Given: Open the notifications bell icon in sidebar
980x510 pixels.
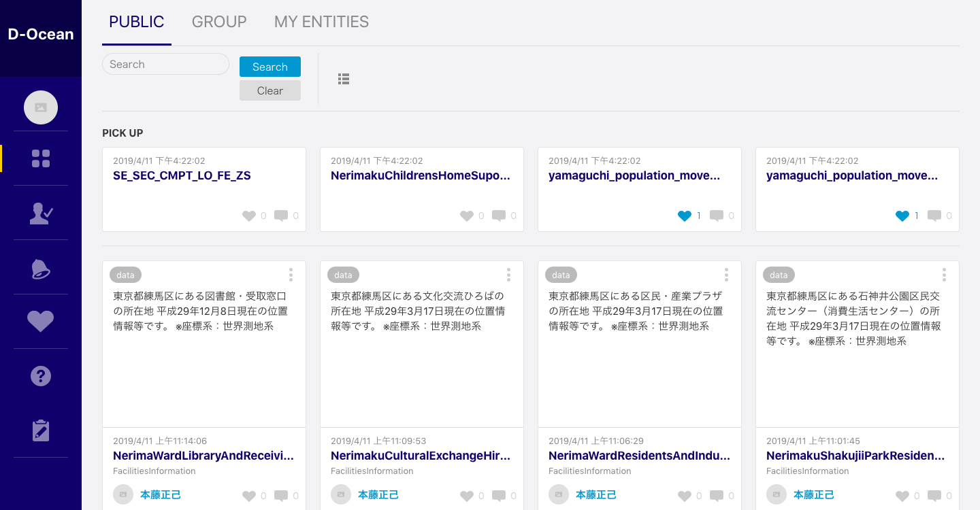Looking at the screenshot, I should tap(41, 269).
